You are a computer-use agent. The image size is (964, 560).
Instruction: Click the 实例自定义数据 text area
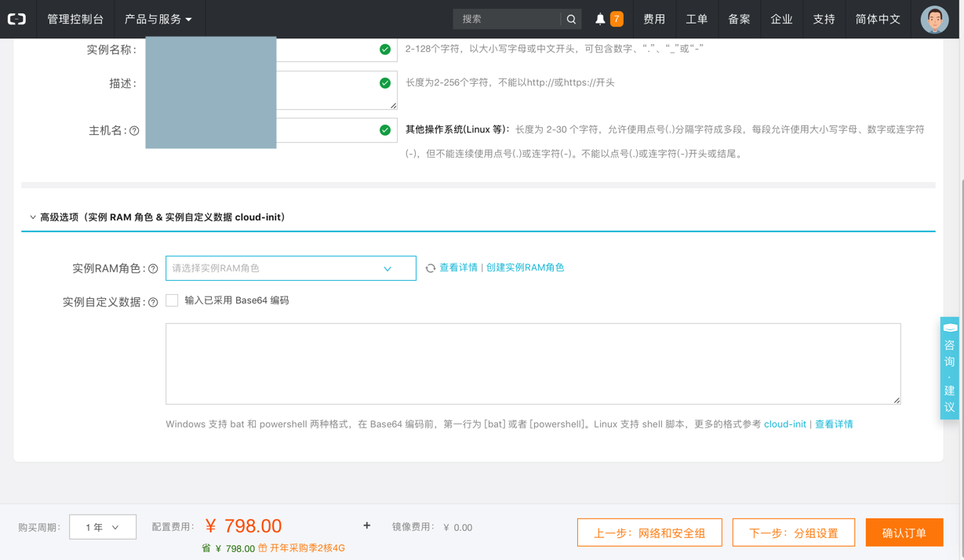tap(533, 364)
